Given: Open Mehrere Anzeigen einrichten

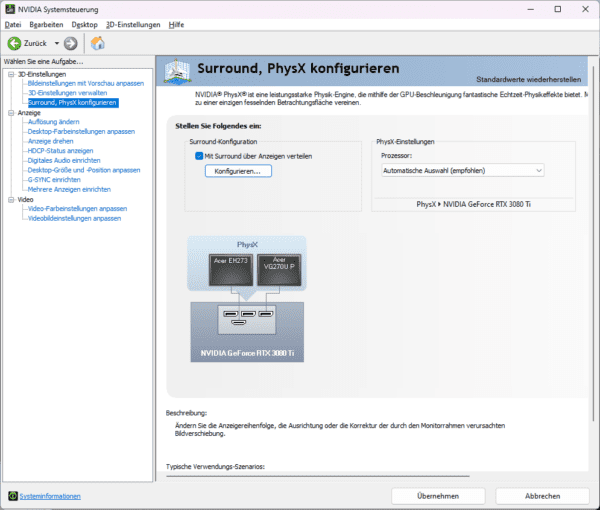Looking at the screenshot, I should pos(69,189).
